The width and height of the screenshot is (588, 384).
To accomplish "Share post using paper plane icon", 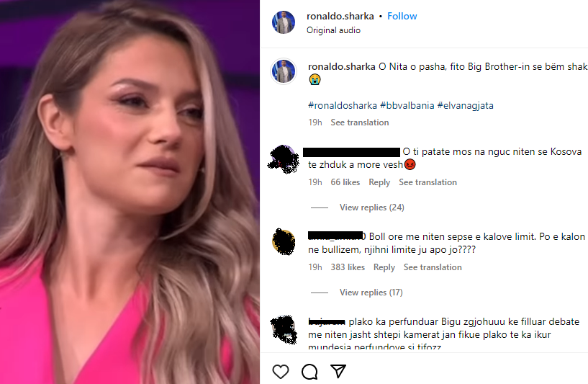I will (x=338, y=371).
